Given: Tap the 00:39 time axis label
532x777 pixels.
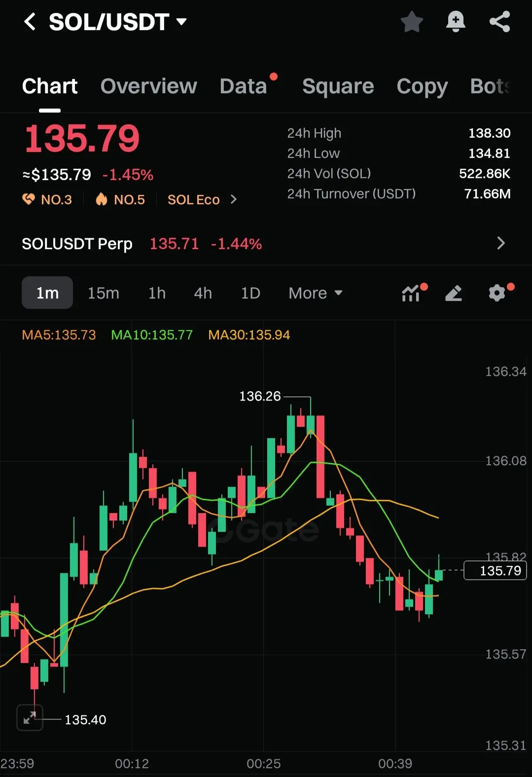Looking at the screenshot, I should point(395,764).
